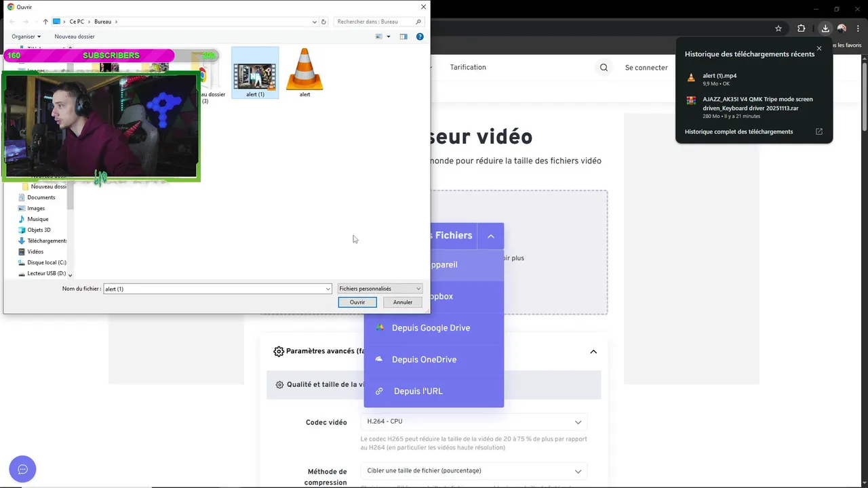Open Objets 3D in the navigation pane

(x=39, y=230)
